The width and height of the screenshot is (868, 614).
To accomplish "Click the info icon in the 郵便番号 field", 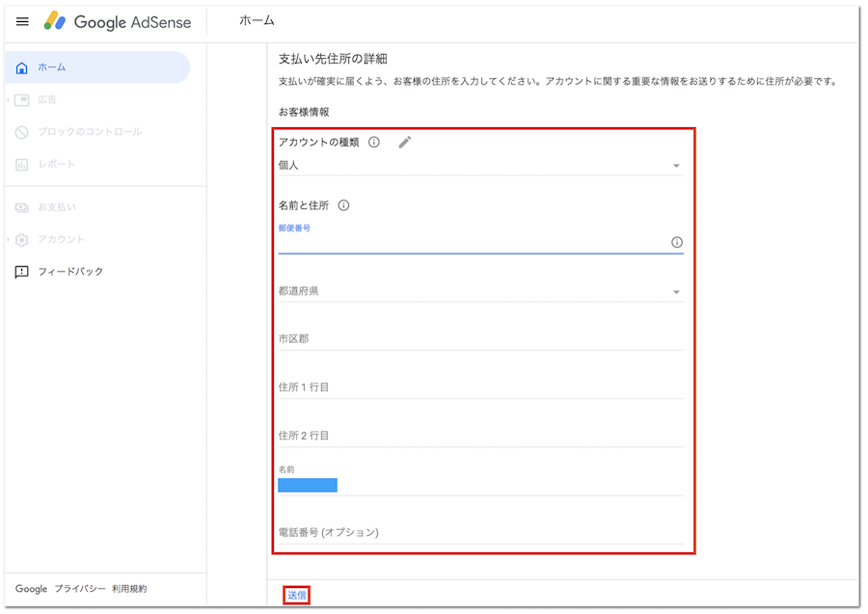I will (676, 243).
